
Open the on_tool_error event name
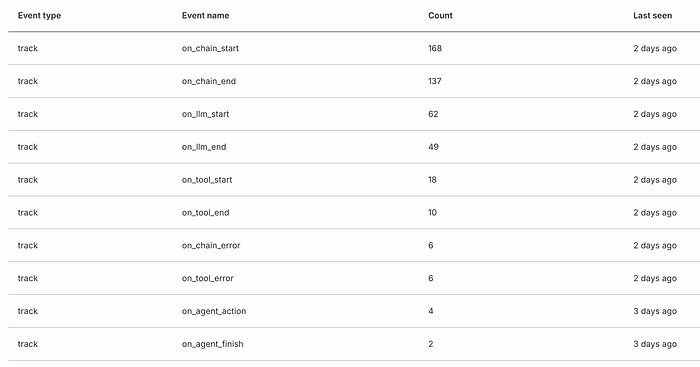208,278
